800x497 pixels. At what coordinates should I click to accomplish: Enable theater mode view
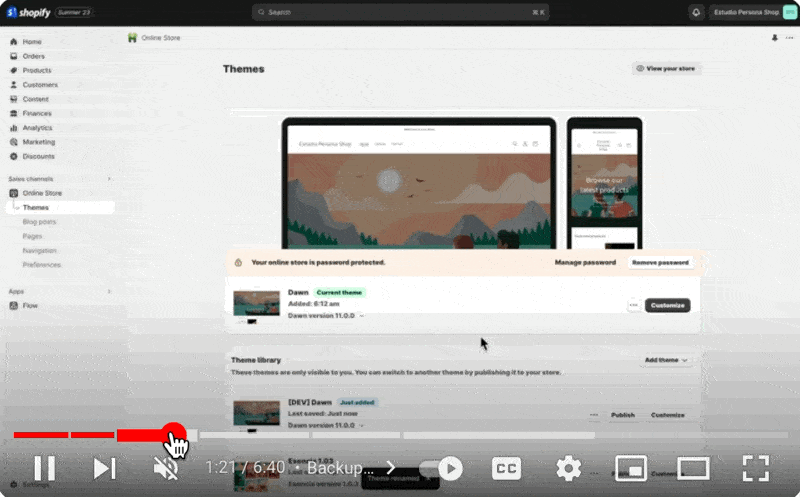point(693,468)
